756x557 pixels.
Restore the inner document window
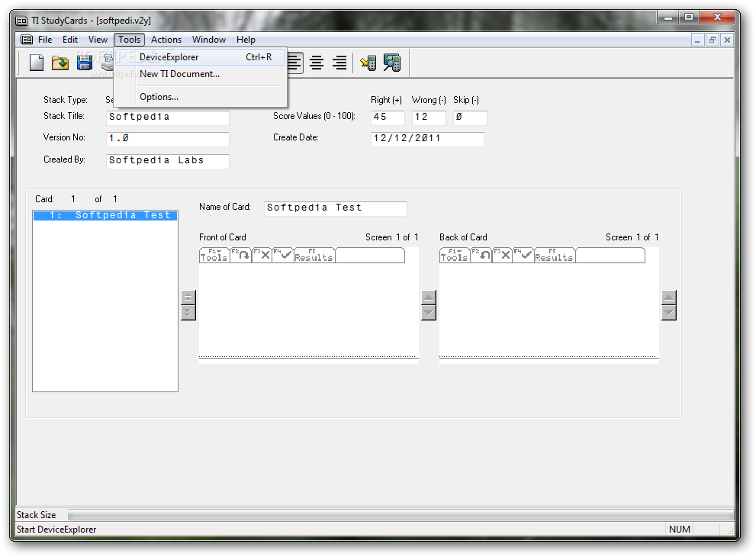tap(712, 40)
